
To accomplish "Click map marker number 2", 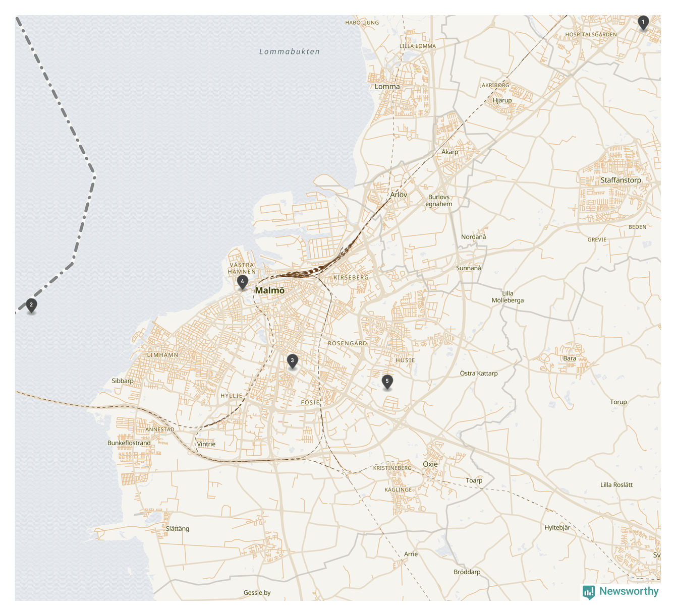I will click(31, 305).
